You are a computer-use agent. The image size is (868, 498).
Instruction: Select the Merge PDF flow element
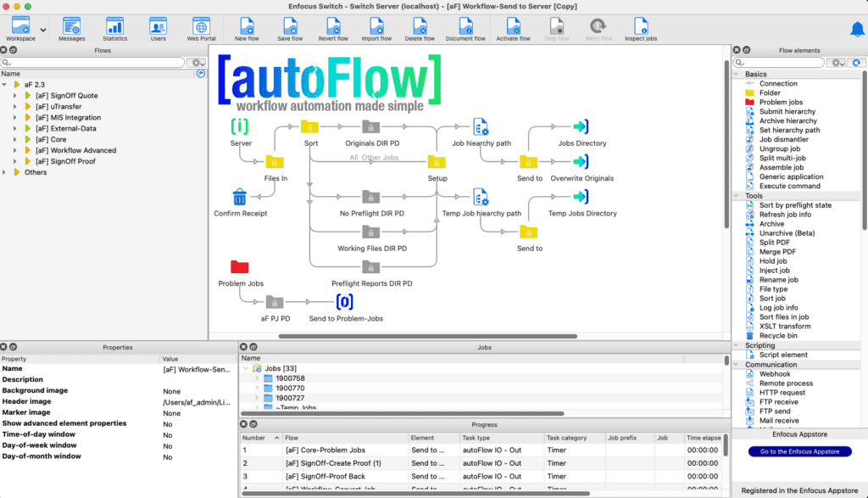[x=777, y=252]
